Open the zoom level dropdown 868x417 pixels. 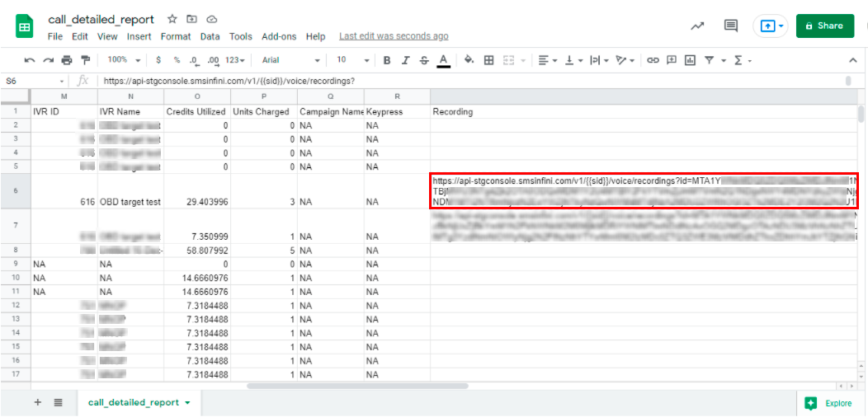point(124,59)
